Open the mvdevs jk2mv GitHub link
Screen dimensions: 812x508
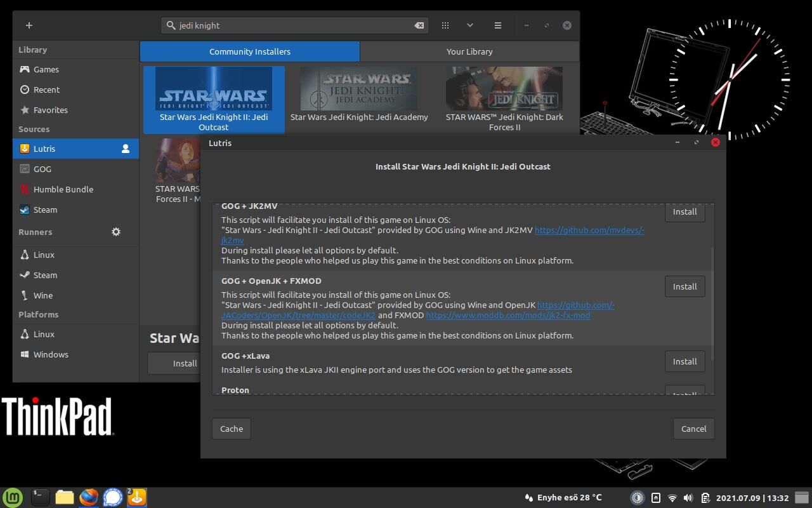[589, 231]
